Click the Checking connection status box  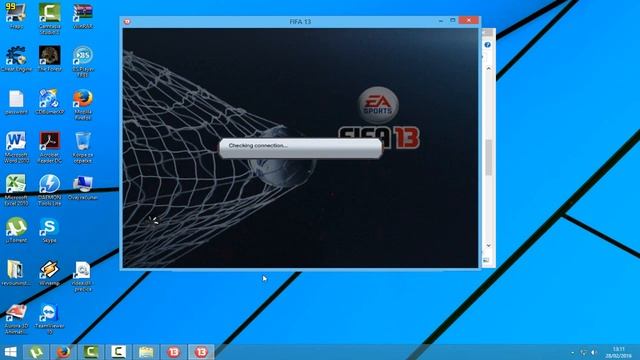pos(301,148)
